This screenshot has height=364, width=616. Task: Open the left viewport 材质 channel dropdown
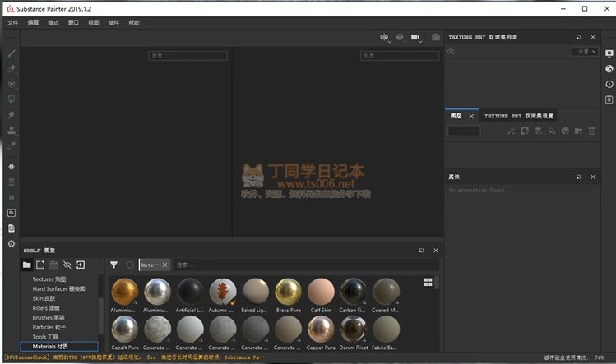(188, 56)
